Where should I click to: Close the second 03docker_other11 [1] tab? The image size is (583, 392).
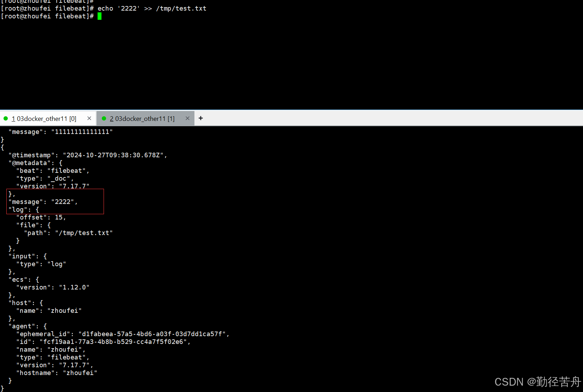click(187, 118)
